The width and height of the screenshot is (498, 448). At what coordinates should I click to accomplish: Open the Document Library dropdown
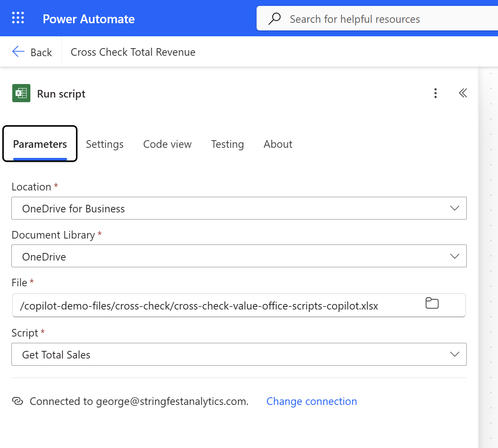tap(455, 256)
